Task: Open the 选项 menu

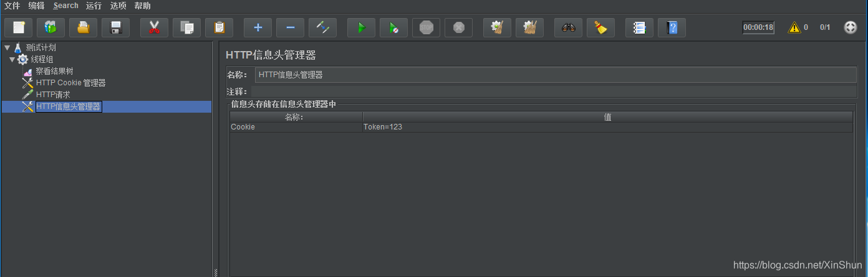Action: [x=118, y=6]
